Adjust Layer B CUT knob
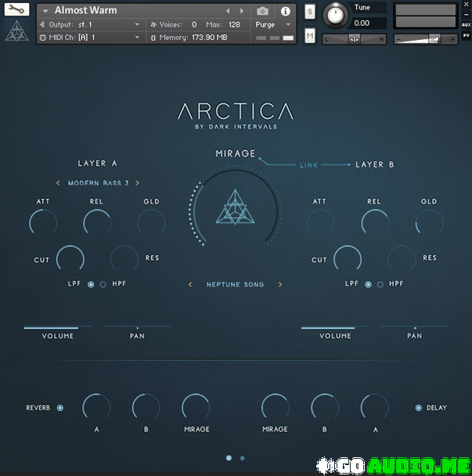 pyautogui.click(x=348, y=259)
